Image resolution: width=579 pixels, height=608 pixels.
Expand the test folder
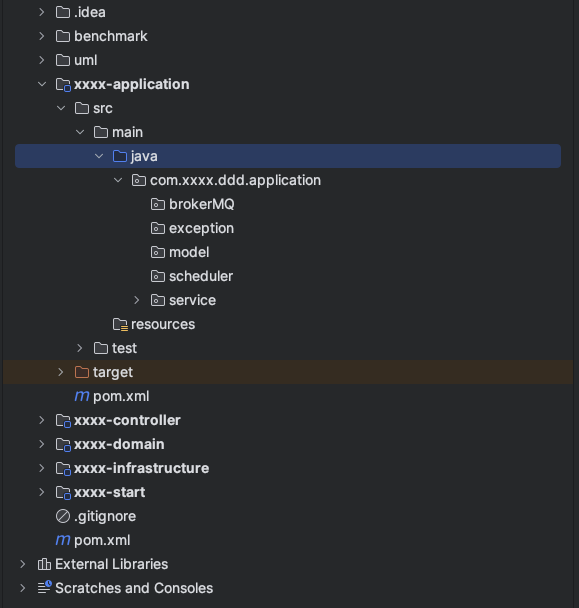[x=80, y=348]
